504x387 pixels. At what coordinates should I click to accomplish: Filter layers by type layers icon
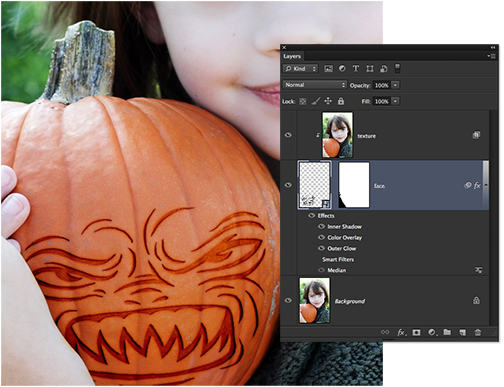(x=356, y=69)
